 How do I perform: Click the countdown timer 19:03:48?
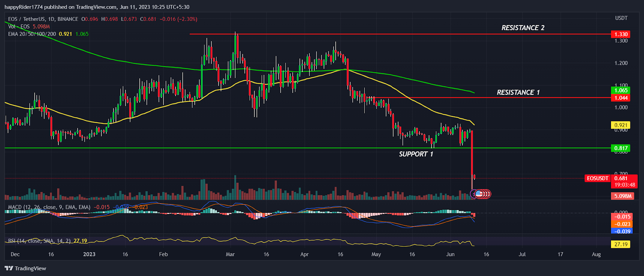coord(625,185)
